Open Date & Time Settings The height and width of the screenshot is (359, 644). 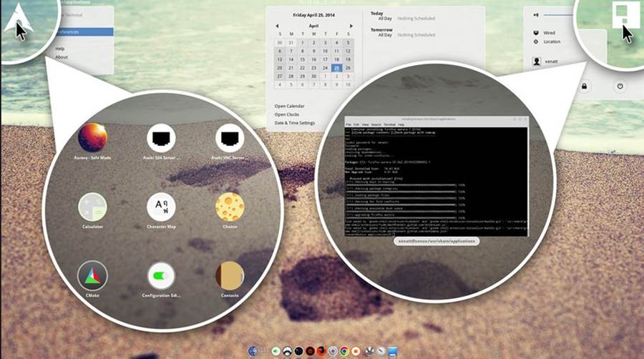295,123
